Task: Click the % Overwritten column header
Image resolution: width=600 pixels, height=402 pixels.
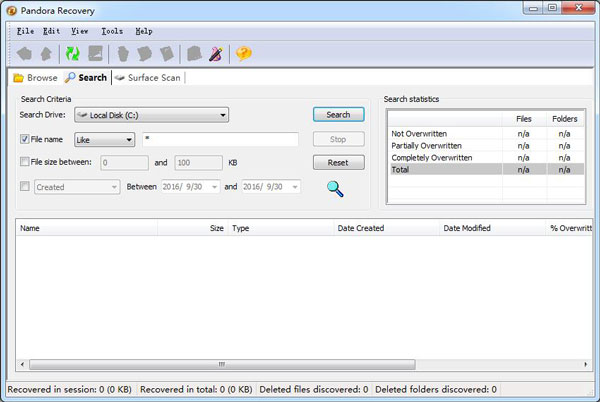Action: 569,228
